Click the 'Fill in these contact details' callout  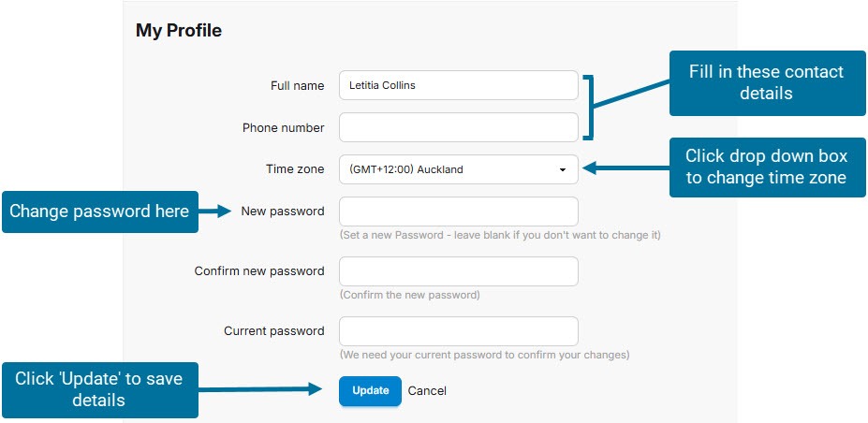pos(767,83)
